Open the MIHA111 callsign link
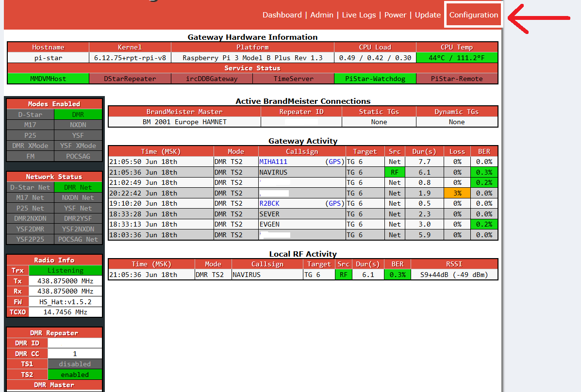Image resolution: width=581 pixels, height=392 pixels. 273,162
